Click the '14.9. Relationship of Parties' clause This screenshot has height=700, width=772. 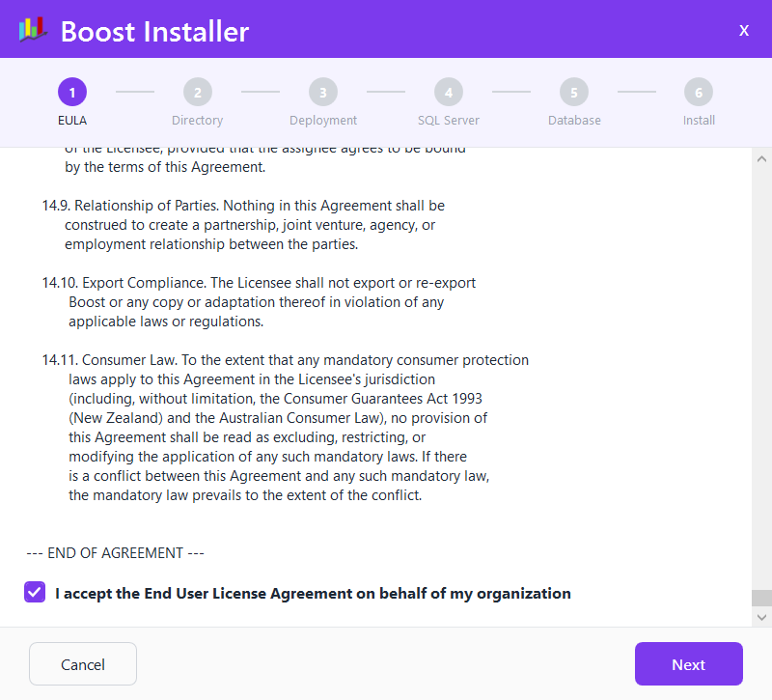coord(244,225)
